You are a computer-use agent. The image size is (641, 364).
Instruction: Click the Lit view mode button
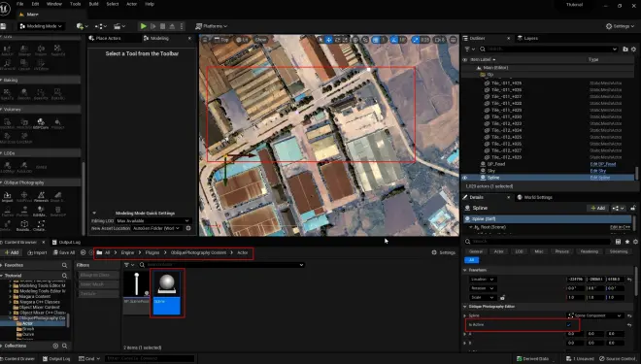[x=243, y=40]
